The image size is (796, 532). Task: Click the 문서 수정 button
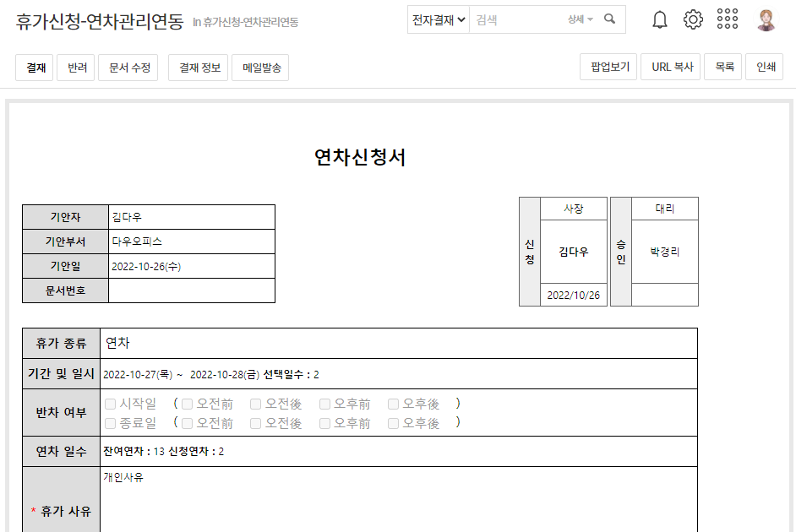coord(128,68)
